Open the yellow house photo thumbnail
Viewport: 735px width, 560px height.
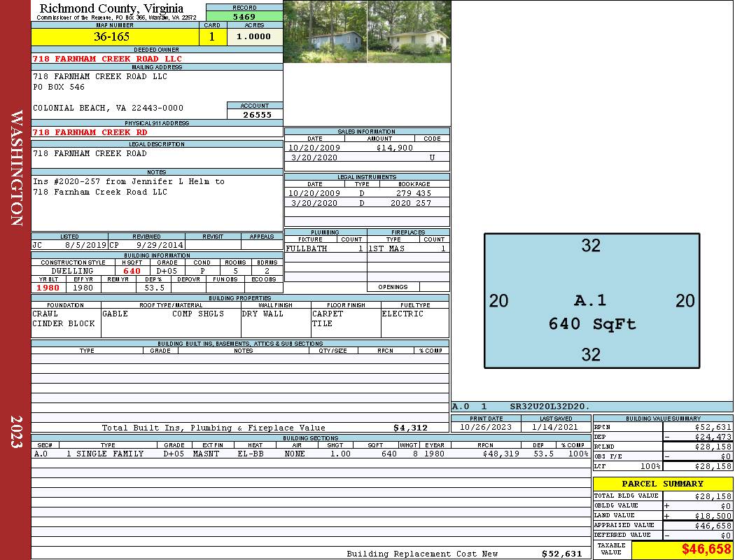tap(409, 31)
